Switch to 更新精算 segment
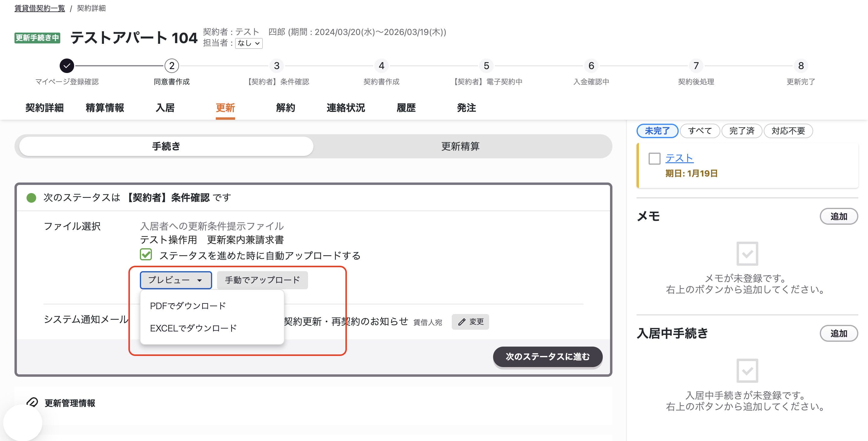This screenshot has height=441, width=868. [461, 146]
